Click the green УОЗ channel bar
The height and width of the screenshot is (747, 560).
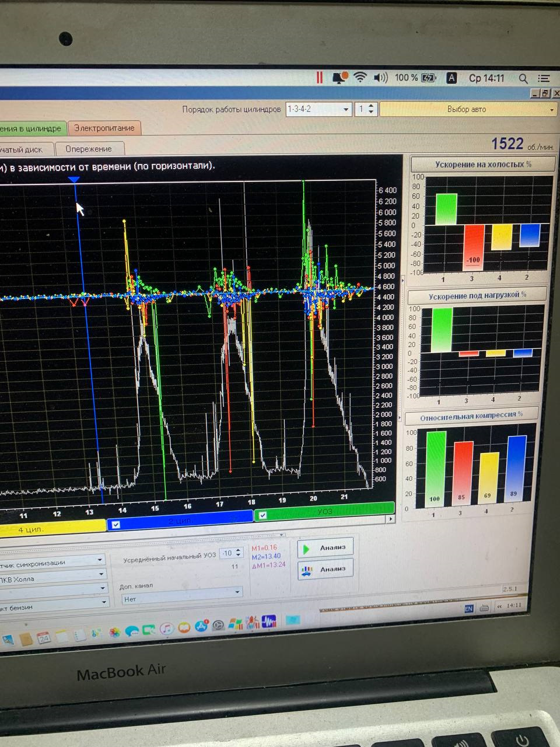325,511
